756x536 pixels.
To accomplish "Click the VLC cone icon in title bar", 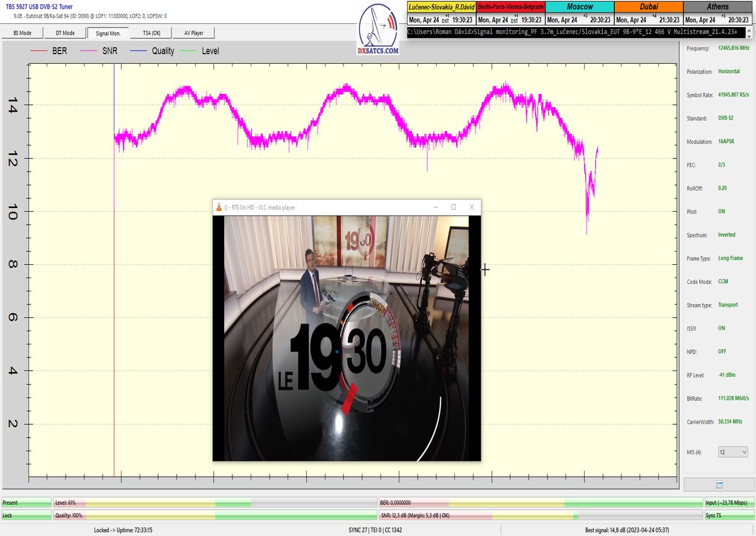I will [219, 207].
